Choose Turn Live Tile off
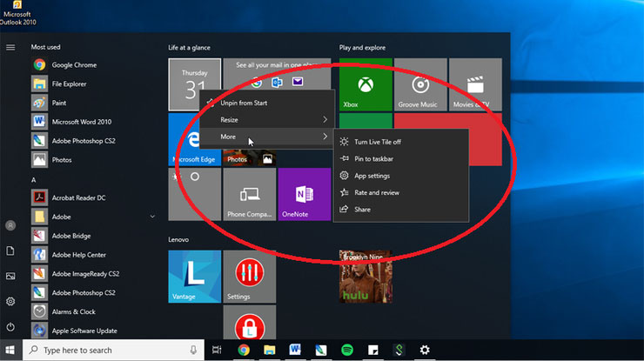This screenshot has width=644, height=361. pos(401,142)
